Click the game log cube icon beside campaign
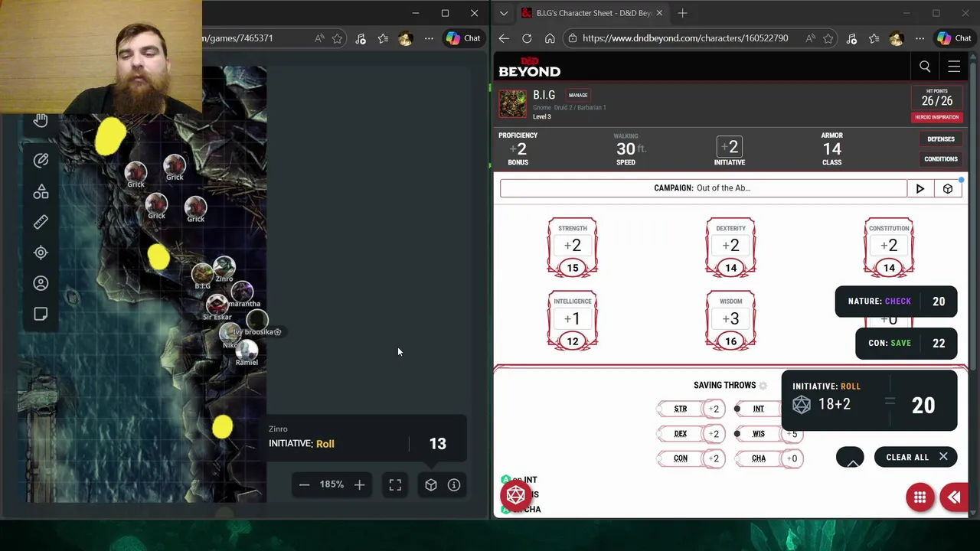 click(x=948, y=188)
